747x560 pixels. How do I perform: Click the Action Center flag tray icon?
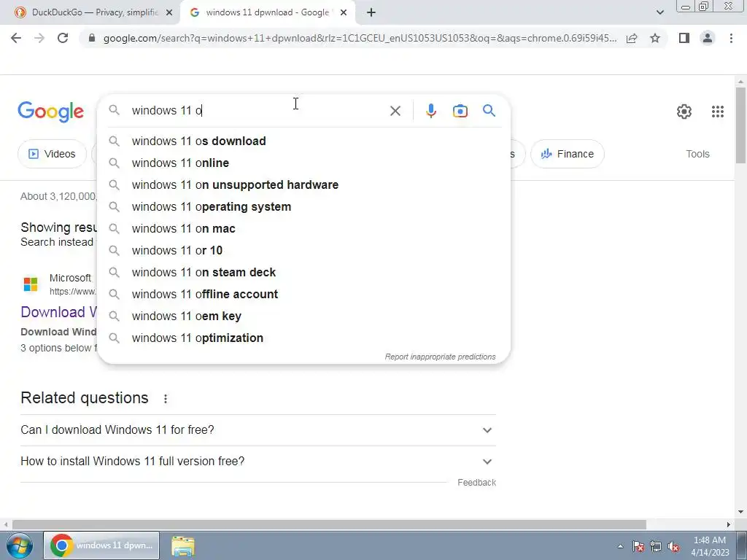(638, 546)
